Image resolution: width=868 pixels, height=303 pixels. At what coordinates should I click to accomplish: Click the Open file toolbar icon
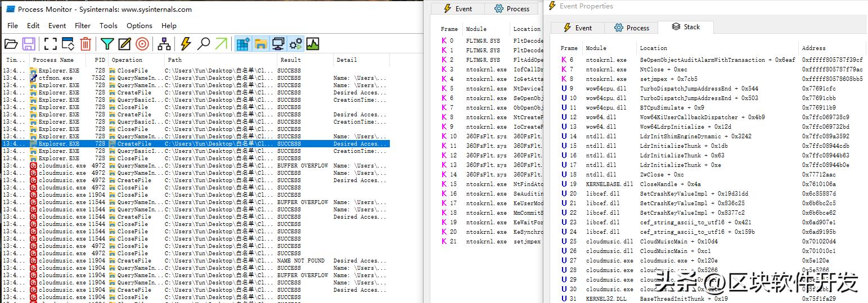click(11, 44)
